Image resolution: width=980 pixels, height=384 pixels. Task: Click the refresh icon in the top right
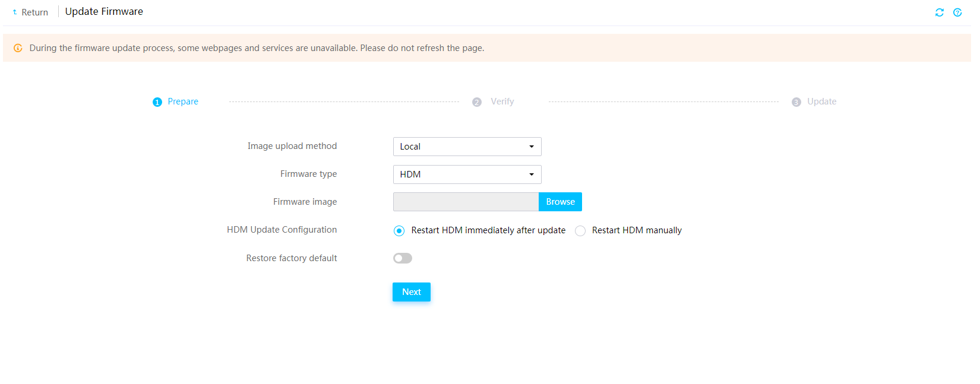click(940, 12)
